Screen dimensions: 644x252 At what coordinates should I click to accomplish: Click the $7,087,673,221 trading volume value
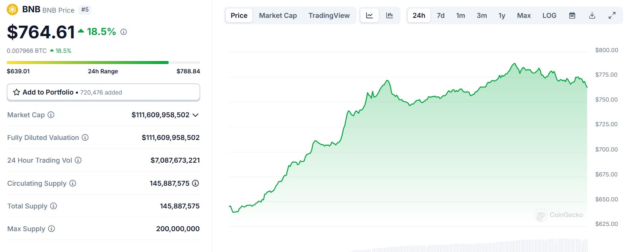coord(175,160)
